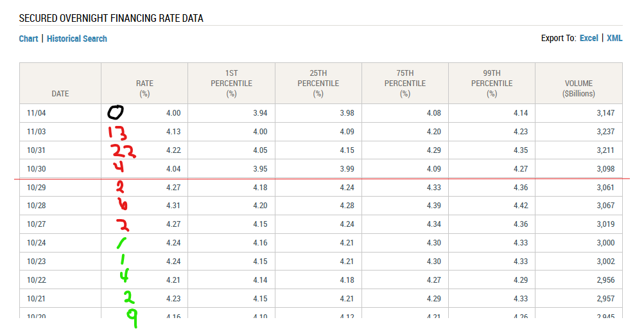Select the 25TH PERCENTILE column header
644x329 pixels.
318,84
